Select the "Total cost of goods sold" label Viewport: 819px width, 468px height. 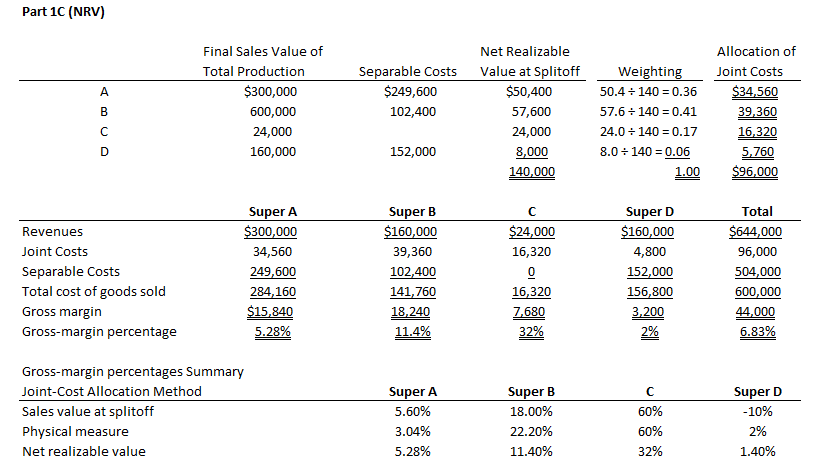point(93,292)
